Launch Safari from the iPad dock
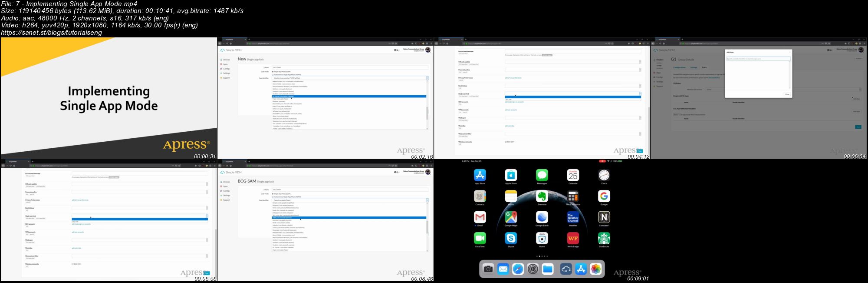Image resolution: width=868 pixels, height=283 pixels. (x=518, y=269)
